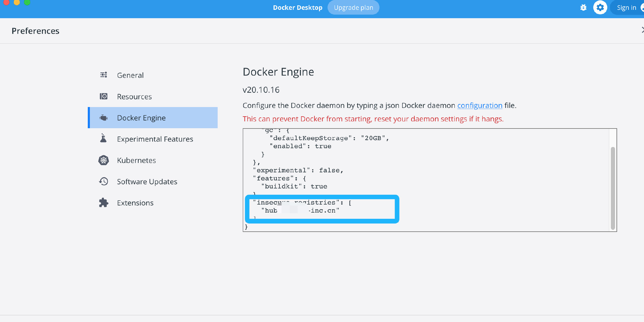Viewport: 644px width, 322px height.
Task: Click the settings gear icon
Action: click(x=600, y=7)
